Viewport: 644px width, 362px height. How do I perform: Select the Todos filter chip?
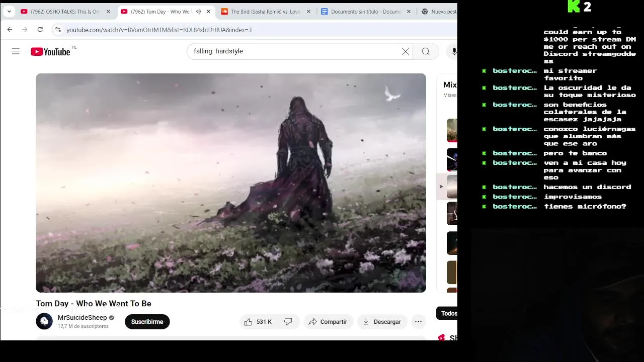pyautogui.click(x=448, y=313)
